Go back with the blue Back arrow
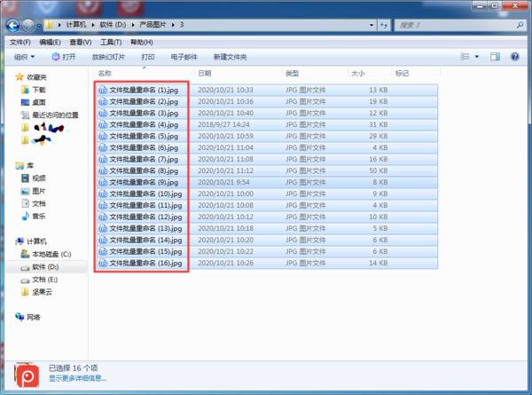Screen dimensions: 532x395 tap(13, 26)
